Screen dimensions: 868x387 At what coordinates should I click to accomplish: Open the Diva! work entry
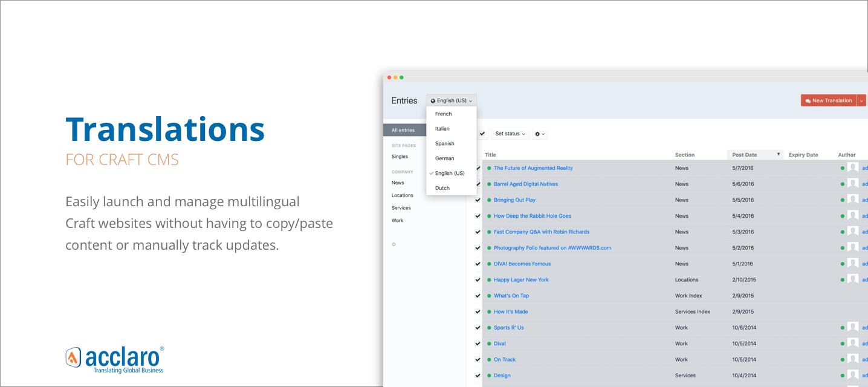click(x=500, y=343)
